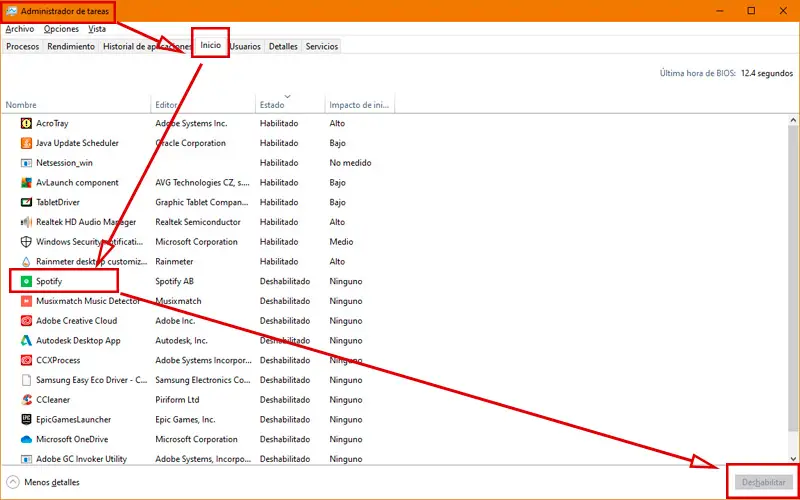The width and height of the screenshot is (800, 500).
Task: Click the Medio impact value
Action: click(341, 242)
